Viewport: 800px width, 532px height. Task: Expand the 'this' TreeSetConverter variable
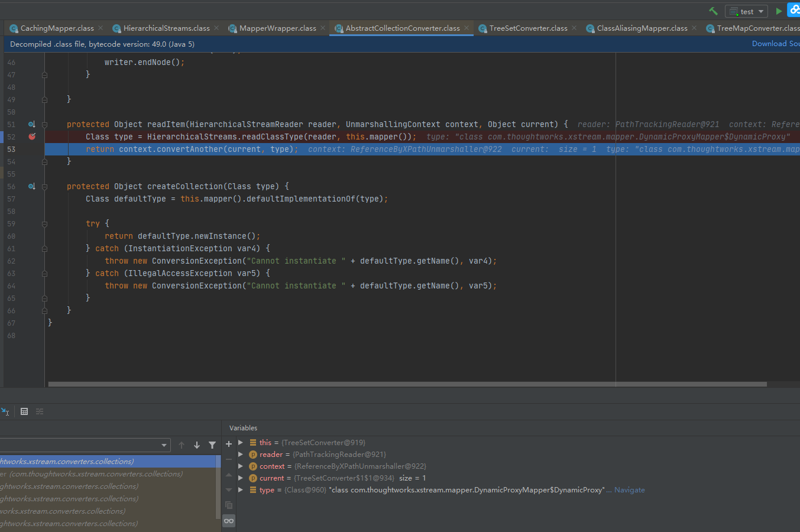tap(241, 442)
